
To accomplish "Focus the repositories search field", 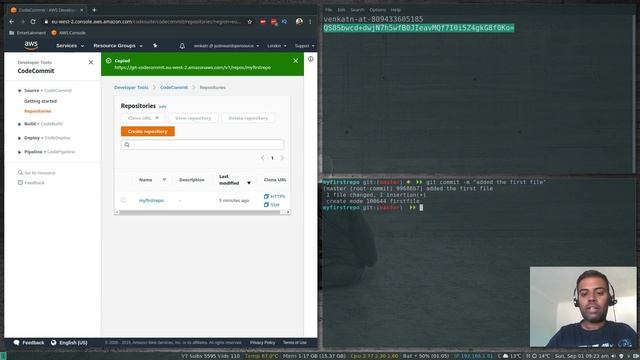I will [202, 144].
